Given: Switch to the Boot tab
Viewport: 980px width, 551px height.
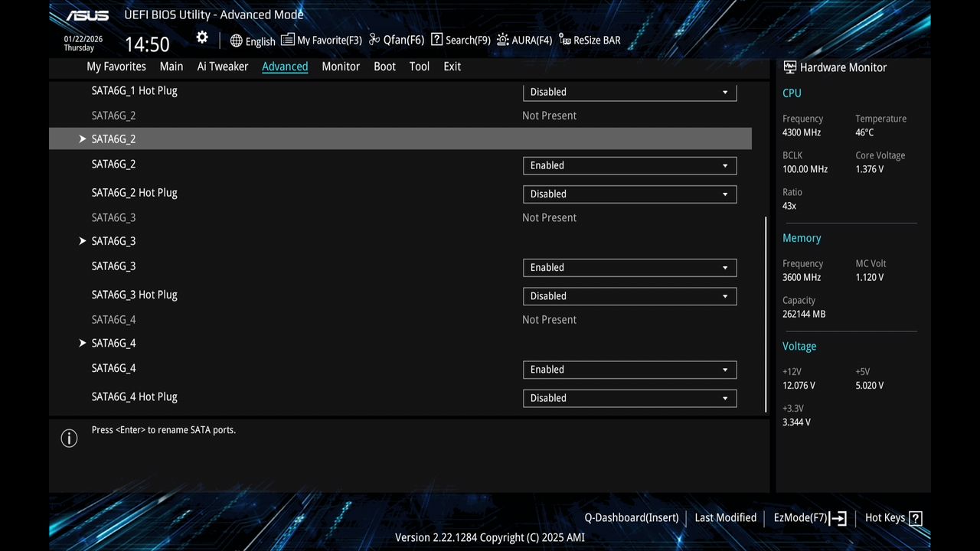Looking at the screenshot, I should [384, 67].
